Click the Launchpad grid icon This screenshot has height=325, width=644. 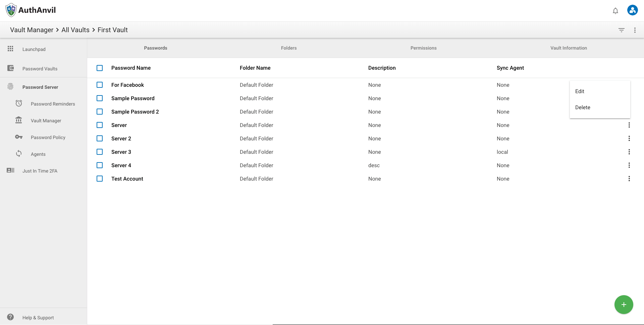click(10, 49)
